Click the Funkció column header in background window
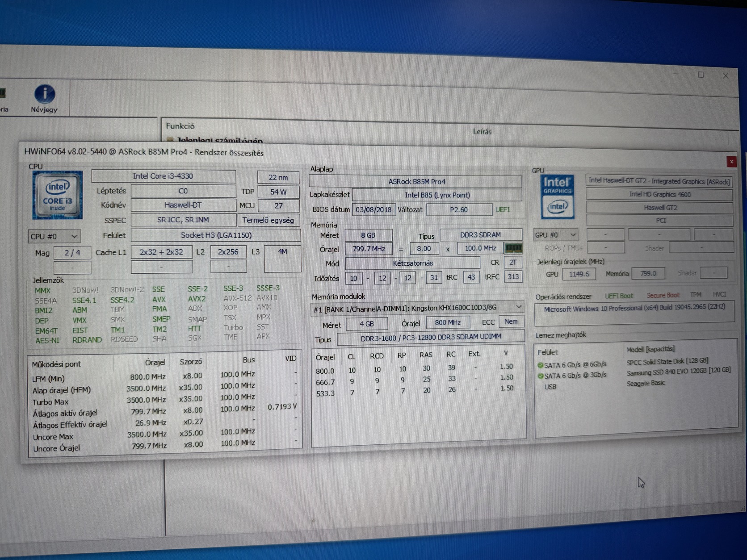The image size is (747, 560). coord(180,126)
